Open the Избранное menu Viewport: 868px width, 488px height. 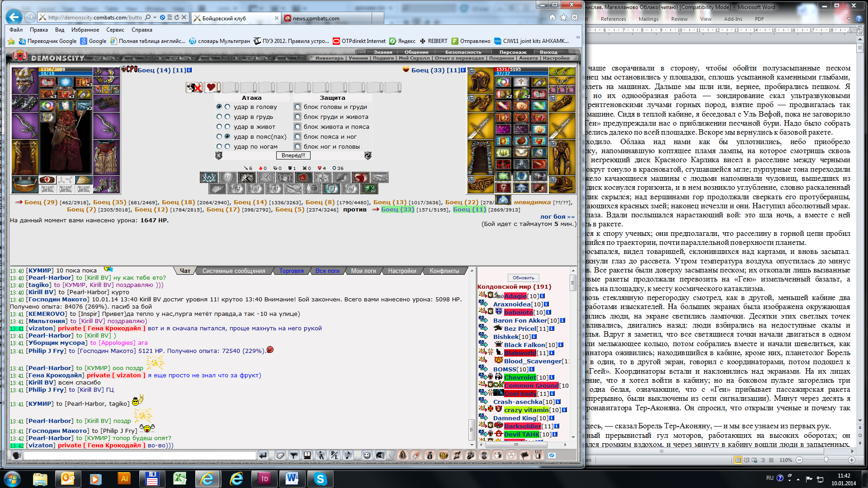pos(85,30)
